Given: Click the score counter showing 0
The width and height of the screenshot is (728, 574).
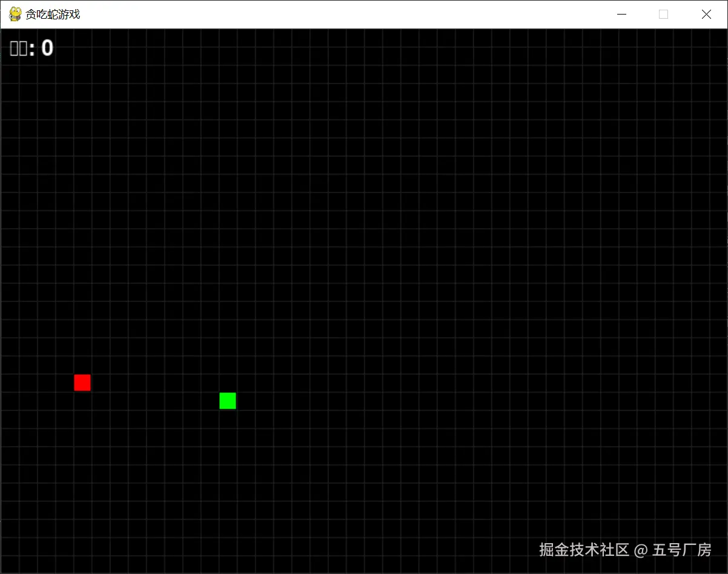Looking at the screenshot, I should [31, 48].
